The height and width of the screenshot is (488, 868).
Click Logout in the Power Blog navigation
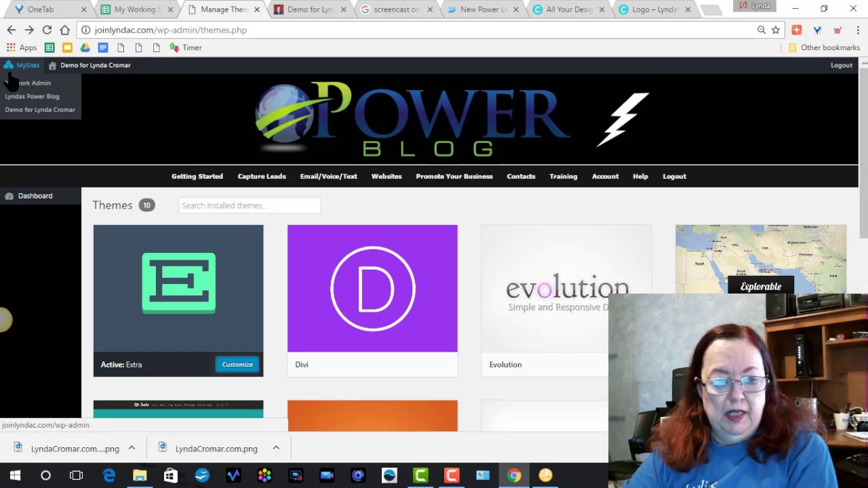click(674, 176)
